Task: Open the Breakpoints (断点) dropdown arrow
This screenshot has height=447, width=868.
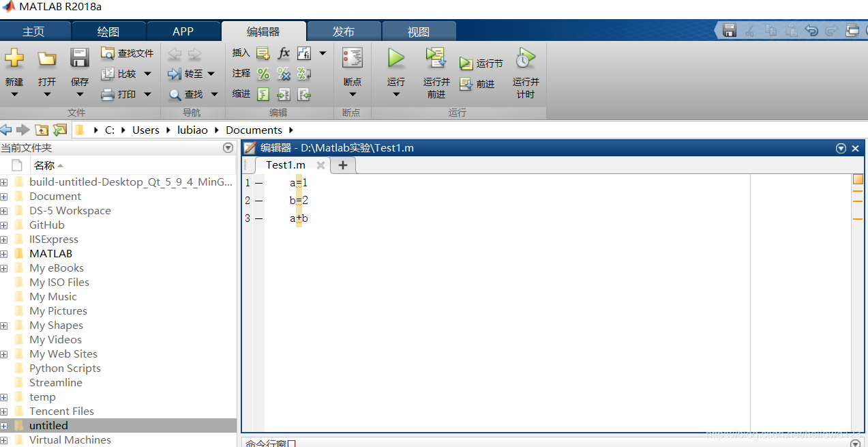Action: (353, 95)
